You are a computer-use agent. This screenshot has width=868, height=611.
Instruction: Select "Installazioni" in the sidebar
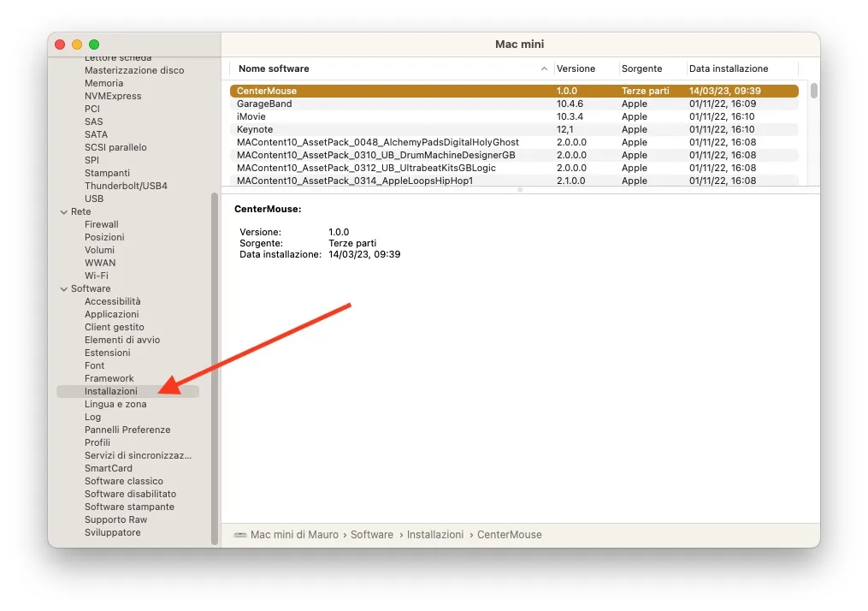(x=112, y=391)
